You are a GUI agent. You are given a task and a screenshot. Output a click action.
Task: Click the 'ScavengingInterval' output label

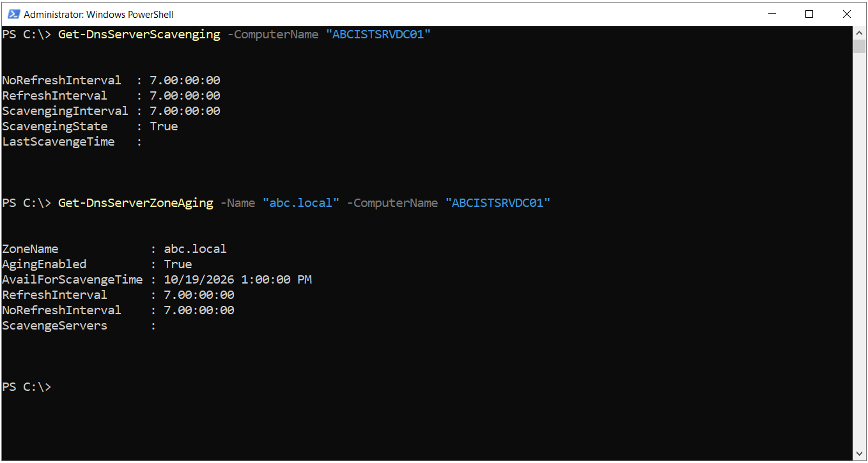click(x=65, y=111)
